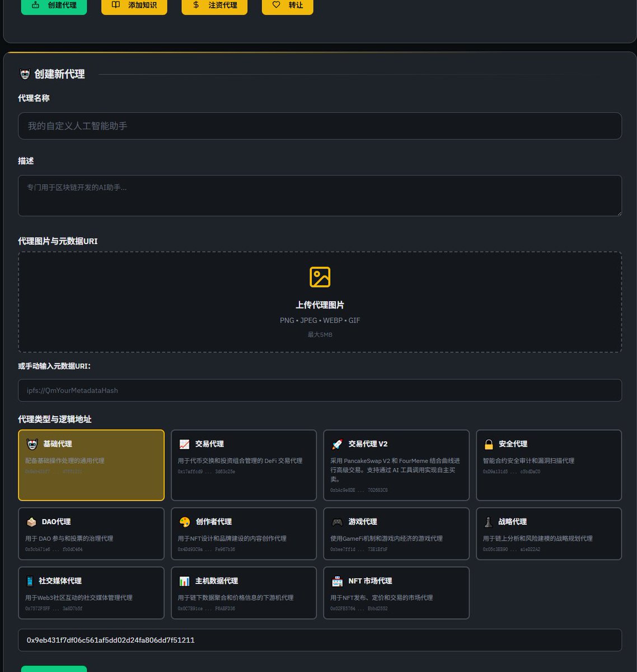637x672 pixels.
Task: Select 创作者代理 via its palette icon
Action: 185,522
